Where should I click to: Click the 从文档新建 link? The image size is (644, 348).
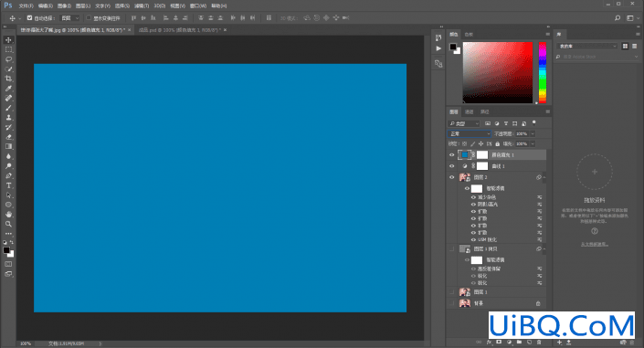tap(595, 244)
